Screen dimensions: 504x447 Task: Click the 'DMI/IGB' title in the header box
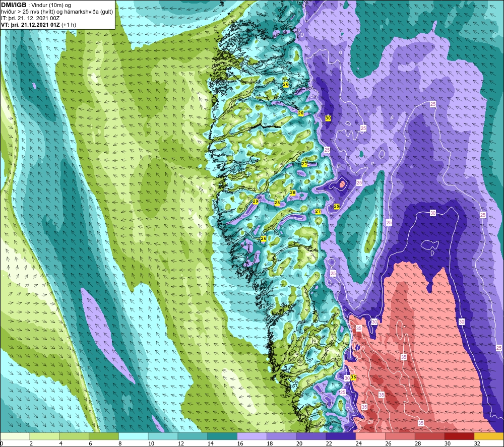point(14,5)
